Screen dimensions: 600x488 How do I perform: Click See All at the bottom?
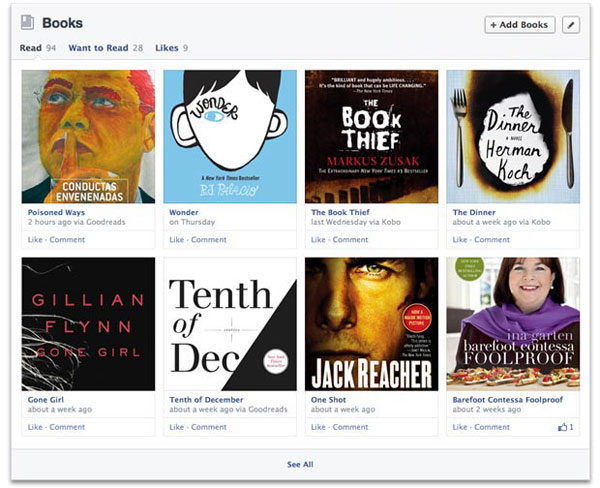coord(300,464)
